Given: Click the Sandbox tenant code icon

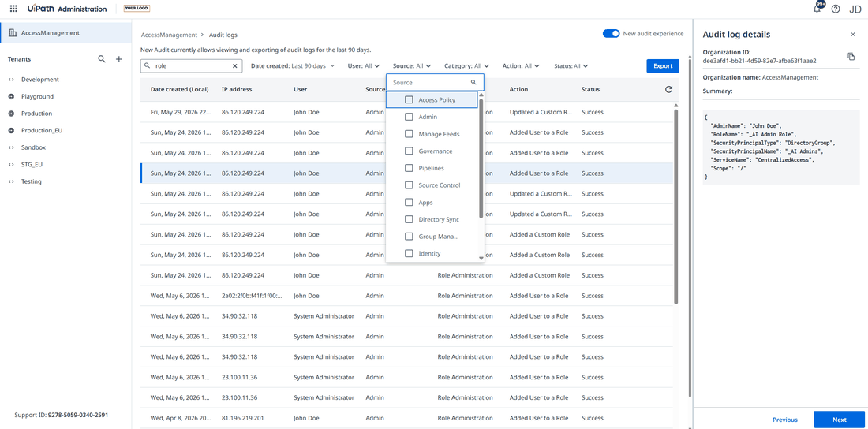Looking at the screenshot, I should tap(11, 147).
